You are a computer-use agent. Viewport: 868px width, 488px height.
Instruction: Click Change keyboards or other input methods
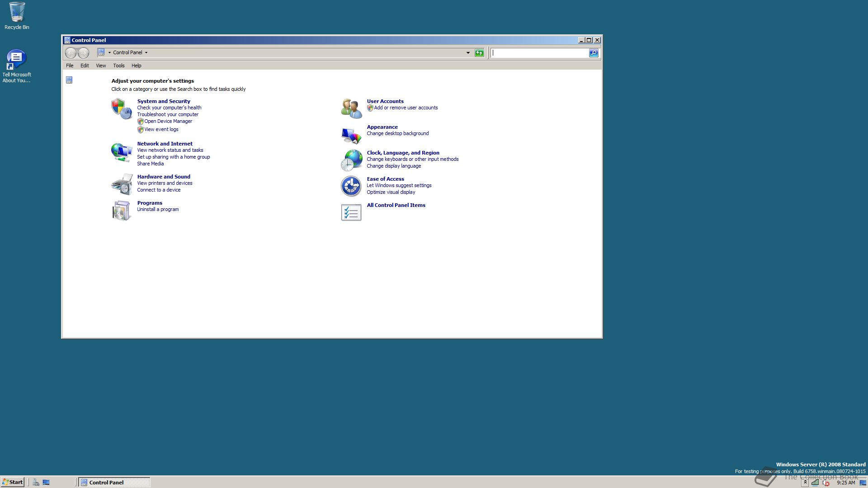tap(413, 159)
